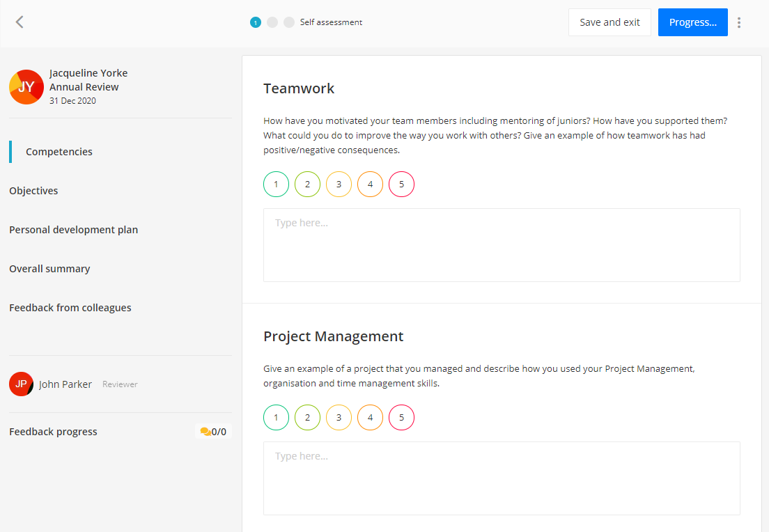
Task: Click the back arrow icon
Action: click(20, 22)
